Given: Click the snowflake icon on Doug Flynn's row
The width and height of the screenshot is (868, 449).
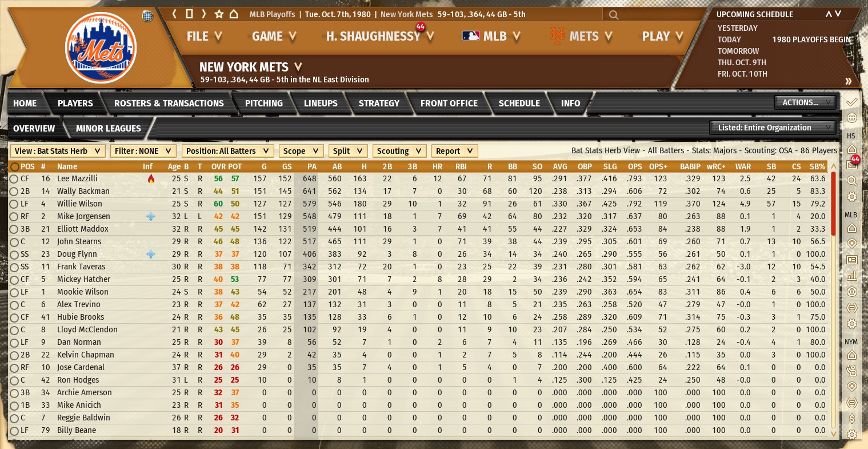Looking at the screenshot, I should pos(151,254).
